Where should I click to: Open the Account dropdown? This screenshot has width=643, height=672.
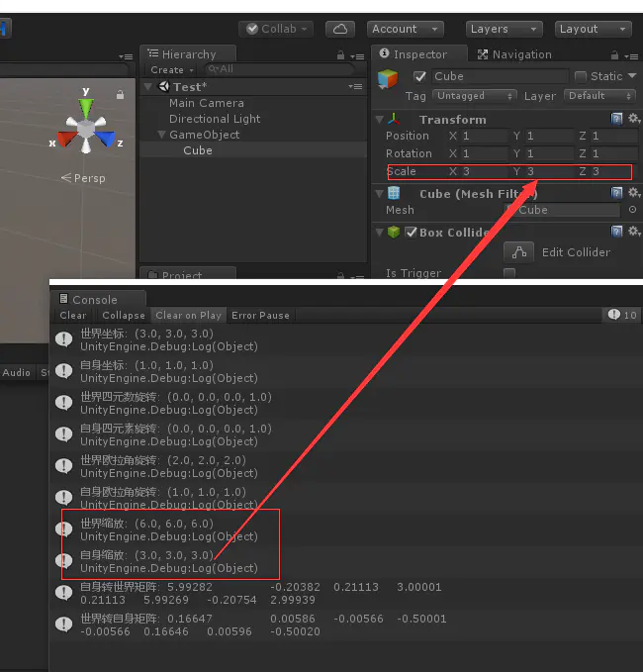click(405, 29)
